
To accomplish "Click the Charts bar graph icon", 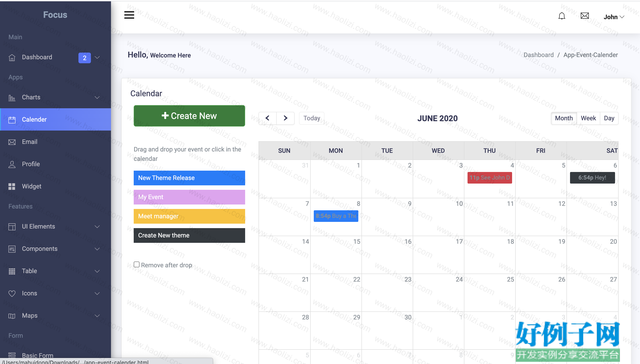I will [x=12, y=98].
